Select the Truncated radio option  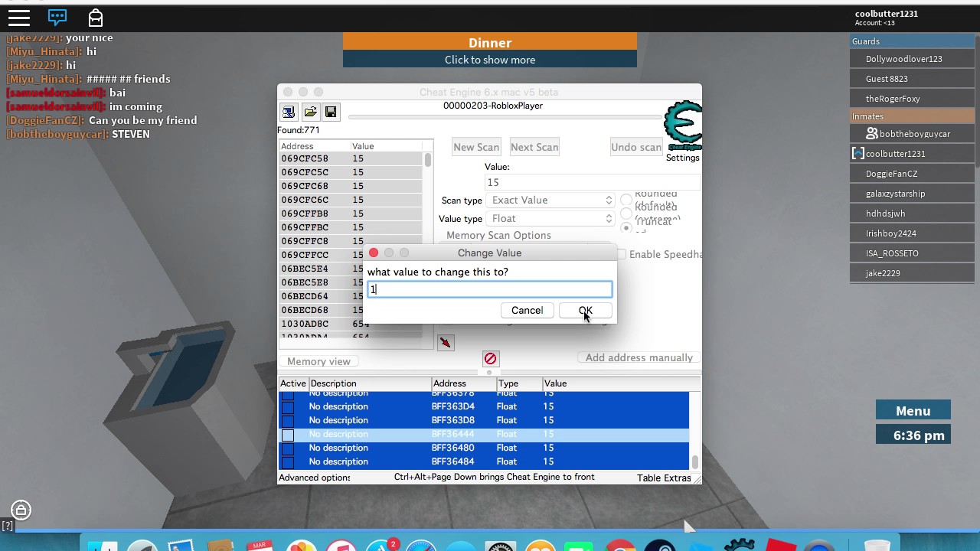click(626, 227)
